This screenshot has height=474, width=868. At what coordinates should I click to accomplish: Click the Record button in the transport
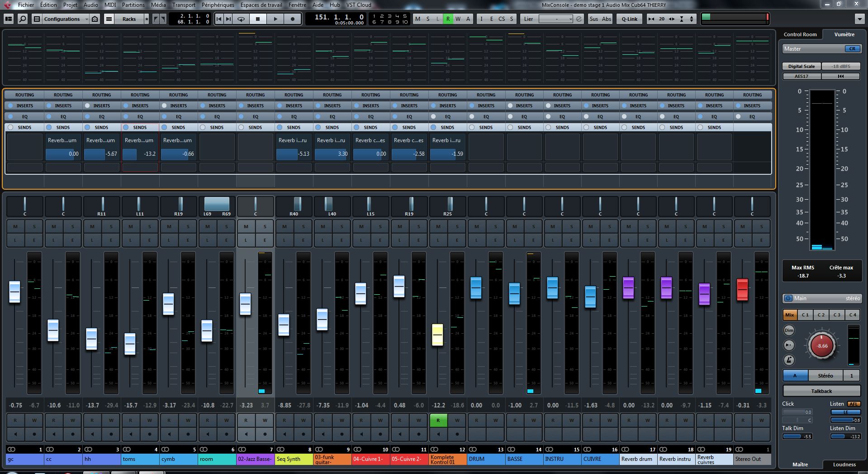[x=293, y=19]
